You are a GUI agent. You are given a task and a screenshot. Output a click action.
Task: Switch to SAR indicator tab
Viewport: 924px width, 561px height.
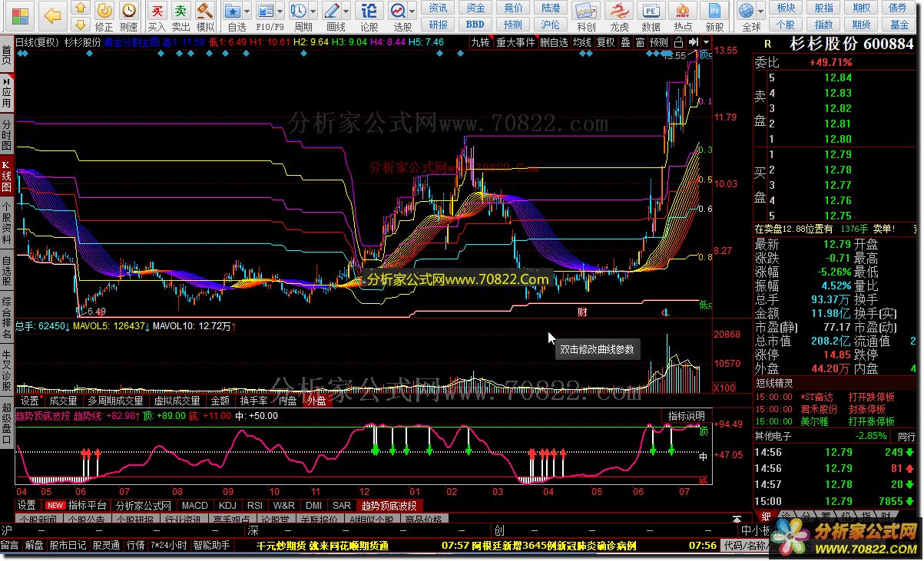[x=342, y=506]
